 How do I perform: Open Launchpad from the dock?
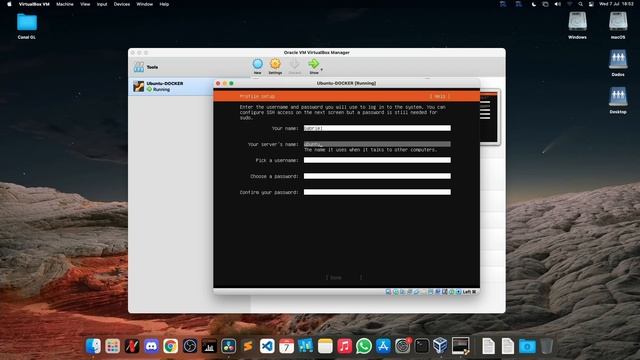(112, 346)
